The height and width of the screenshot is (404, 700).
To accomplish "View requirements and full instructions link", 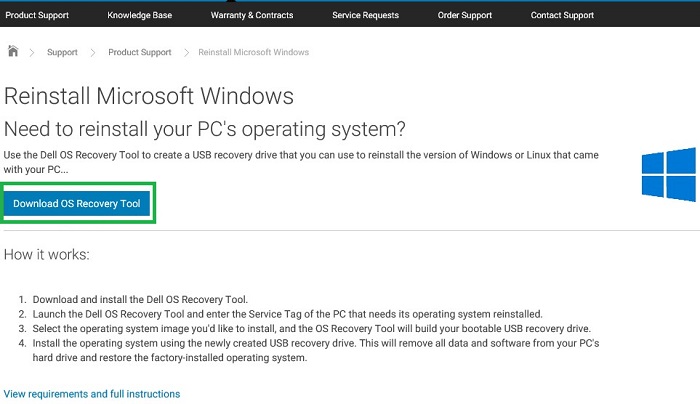I will [x=92, y=394].
